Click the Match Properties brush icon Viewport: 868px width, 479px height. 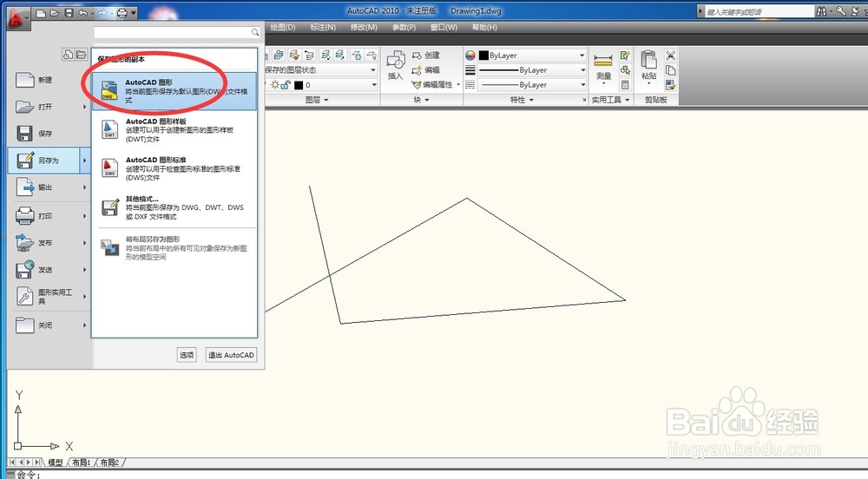tap(670, 85)
